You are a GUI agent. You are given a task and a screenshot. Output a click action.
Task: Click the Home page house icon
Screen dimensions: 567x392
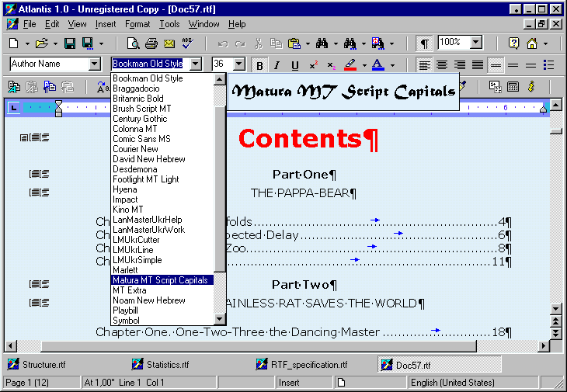point(532,43)
